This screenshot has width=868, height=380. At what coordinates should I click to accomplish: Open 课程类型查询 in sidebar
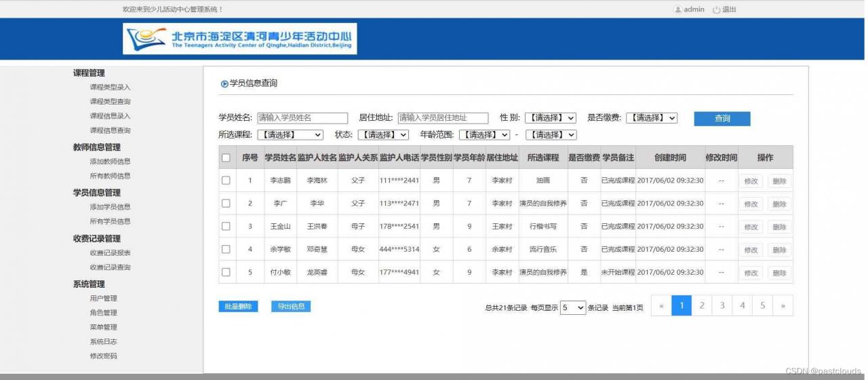pos(110,102)
